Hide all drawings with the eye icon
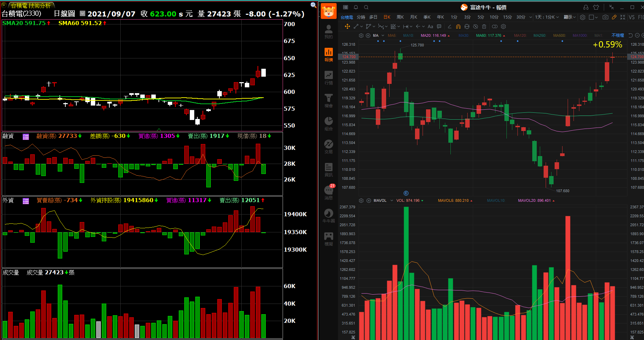644x340 pixels. pyautogui.click(x=476, y=26)
